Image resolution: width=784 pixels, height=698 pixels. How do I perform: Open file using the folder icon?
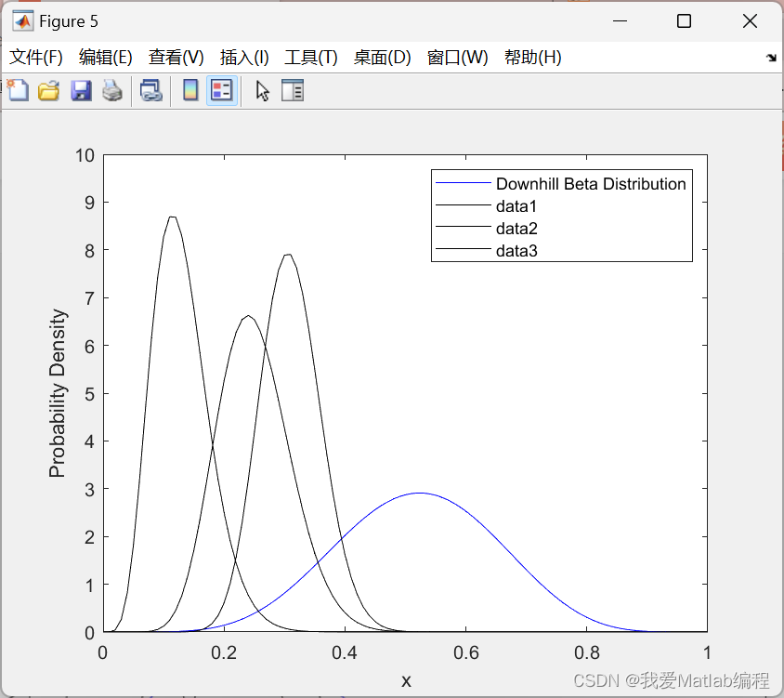point(49,90)
